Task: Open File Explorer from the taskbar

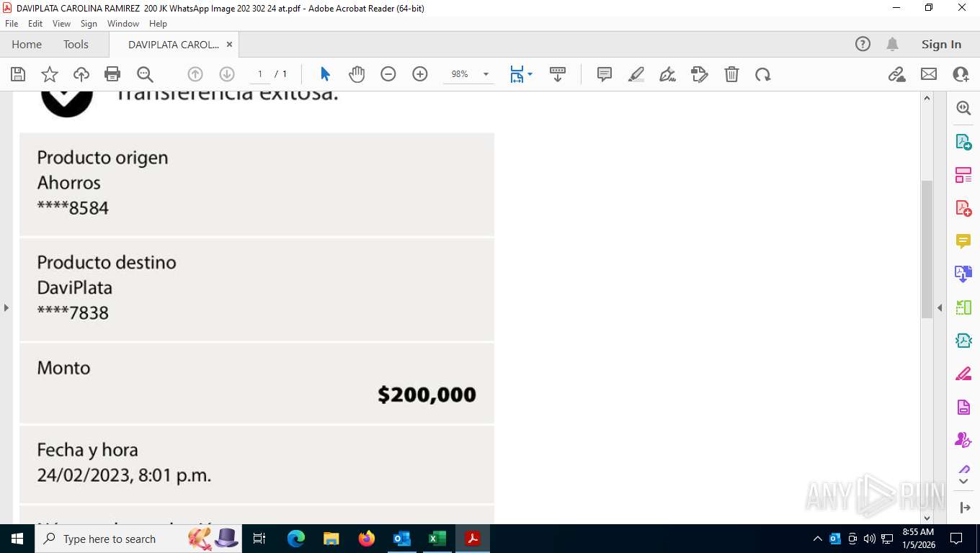Action: coord(331,539)
